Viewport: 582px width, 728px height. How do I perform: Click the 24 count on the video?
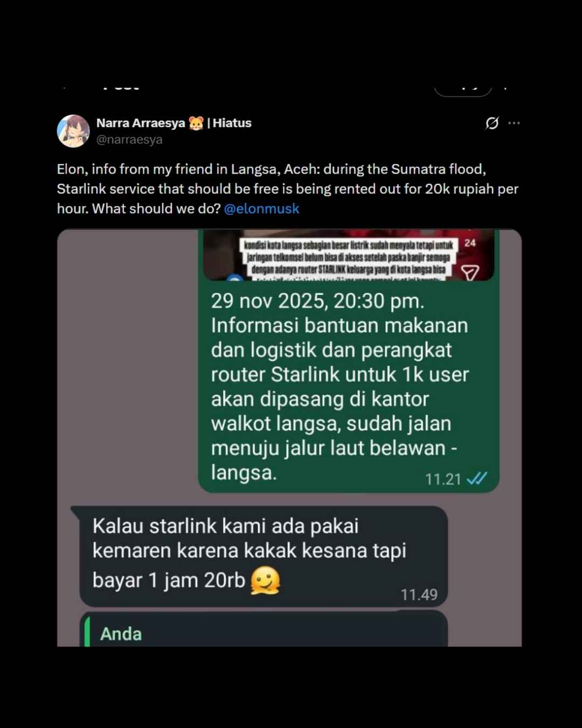[470, 243]
